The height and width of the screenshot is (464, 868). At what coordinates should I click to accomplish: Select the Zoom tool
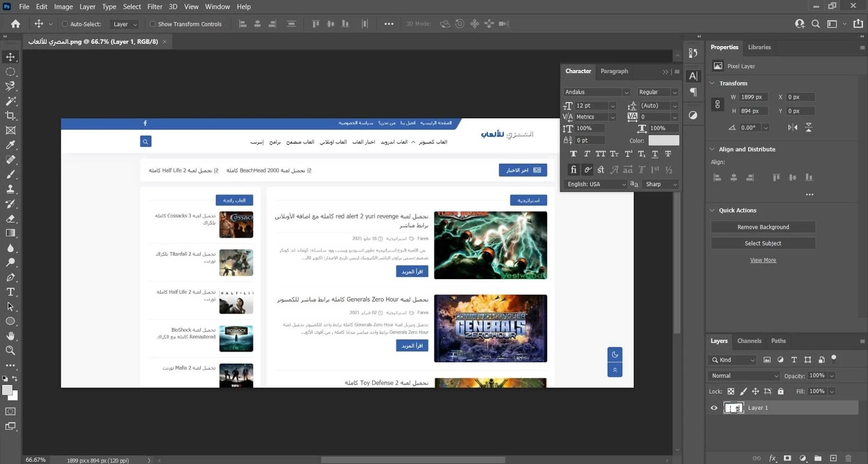coord(10,350)
